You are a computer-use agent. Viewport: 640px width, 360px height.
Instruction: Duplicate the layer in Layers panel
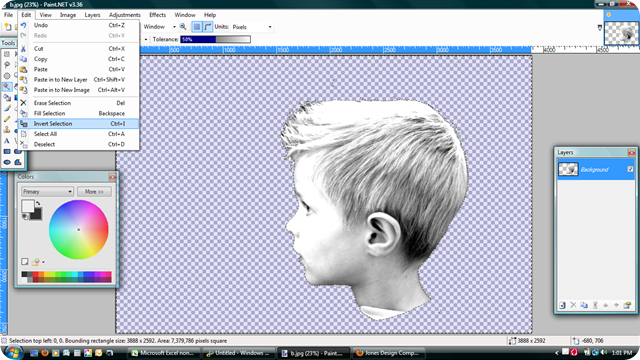[584, 305]
